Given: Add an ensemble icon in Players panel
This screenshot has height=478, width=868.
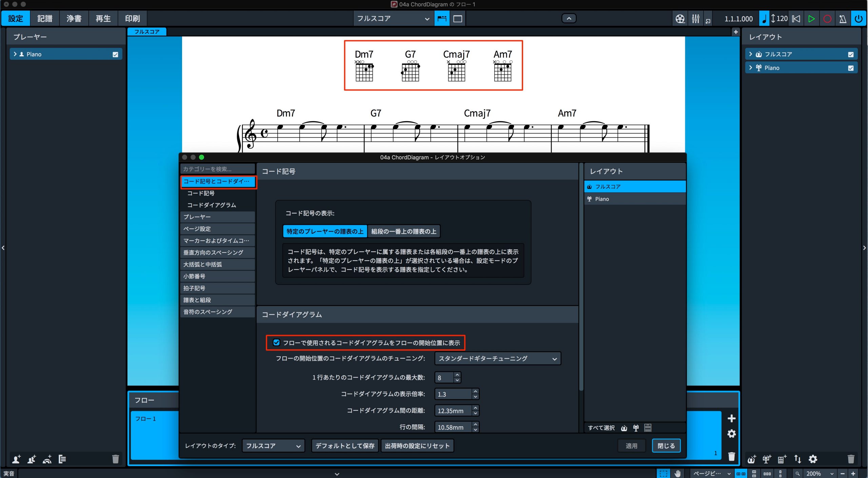Looking at the screenshot, I should (47, 459).
